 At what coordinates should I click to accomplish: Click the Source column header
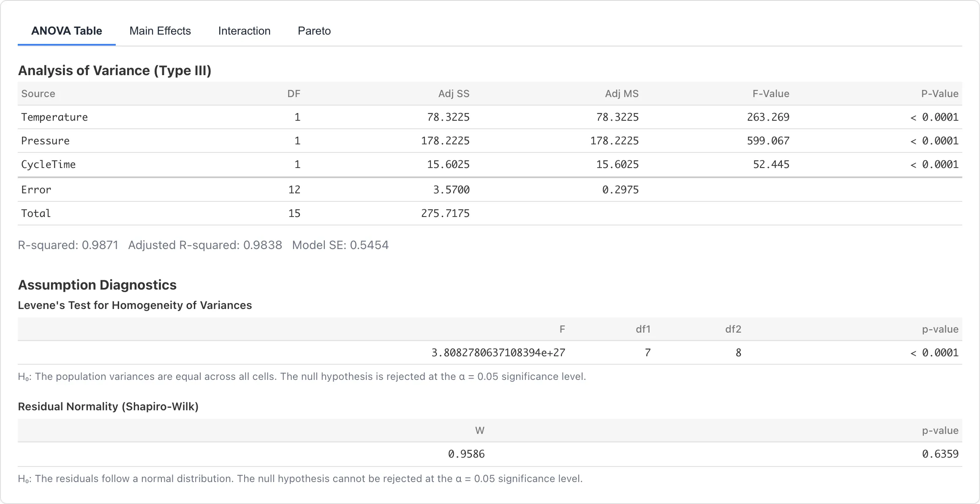click(38, 94)
